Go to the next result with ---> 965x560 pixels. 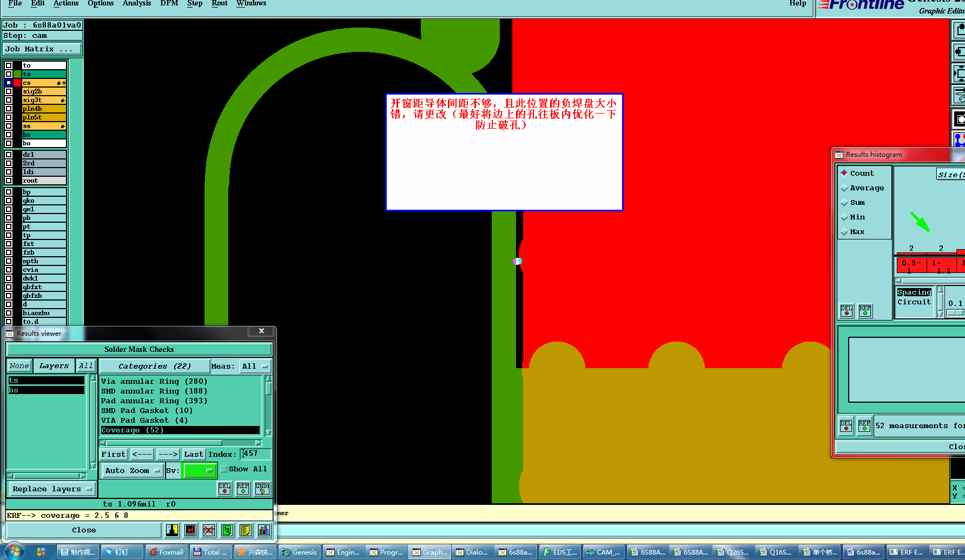click(x=168, y=455)
